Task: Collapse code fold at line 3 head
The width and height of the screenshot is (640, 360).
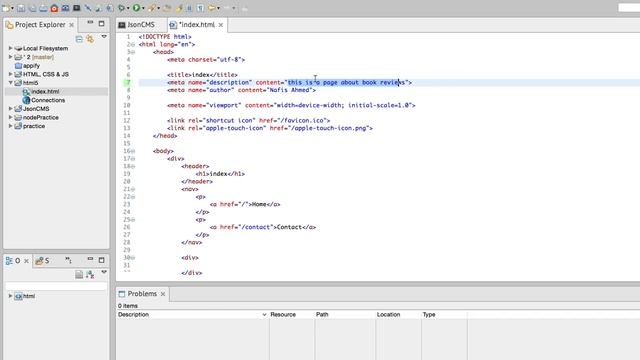Action: 133,52
